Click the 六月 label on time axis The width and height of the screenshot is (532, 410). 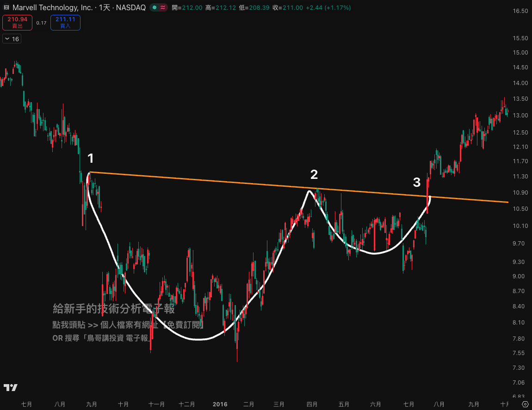pyautogui.click(x=375, y=404)
